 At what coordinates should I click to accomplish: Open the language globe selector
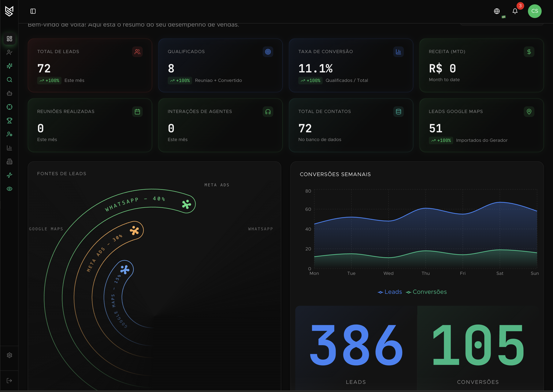pyautogui.click(x=497, y=11)
